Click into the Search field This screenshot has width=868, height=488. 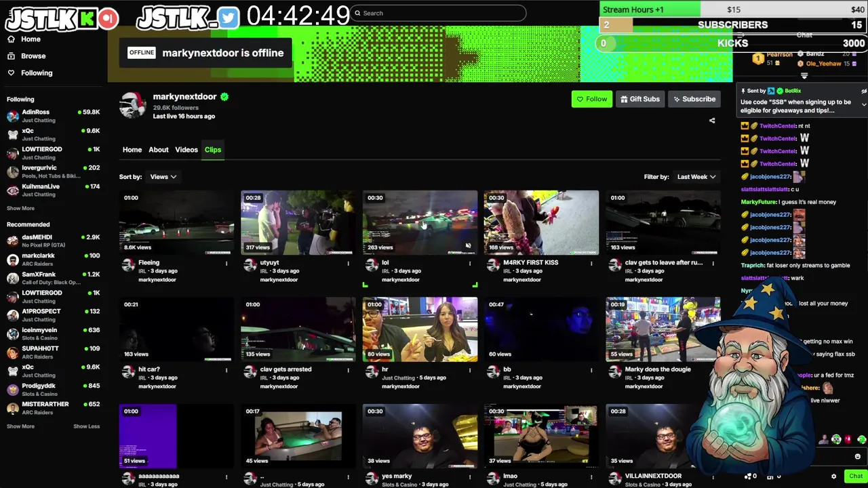point(438,13)
